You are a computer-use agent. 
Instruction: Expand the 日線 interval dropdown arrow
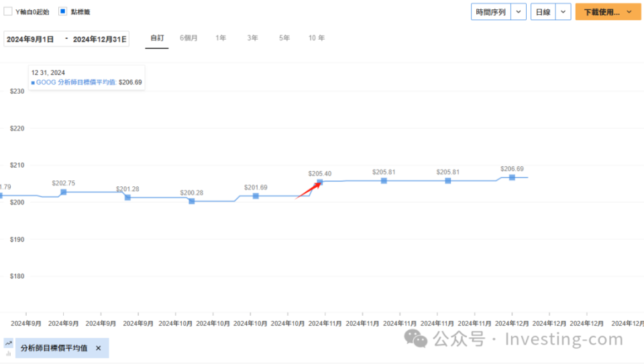click(563, 12)
